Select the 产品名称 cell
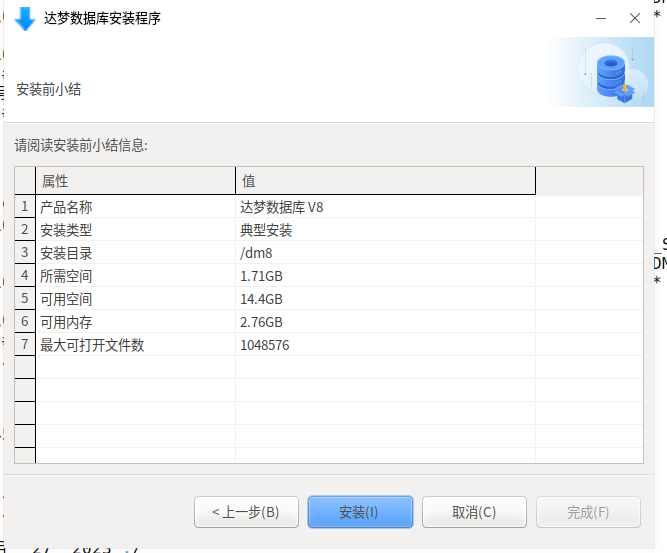667x553 pixels. tap(135, 207)
